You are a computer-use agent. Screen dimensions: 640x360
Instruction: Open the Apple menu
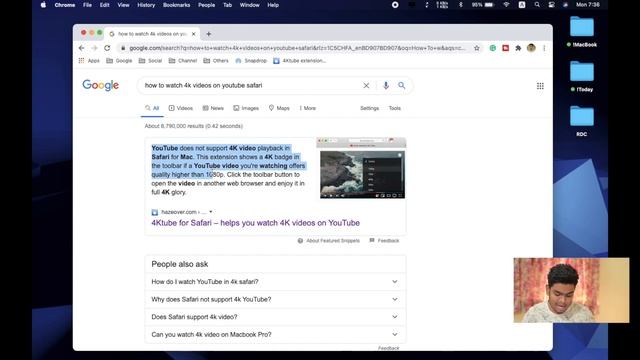click(43, 5)
